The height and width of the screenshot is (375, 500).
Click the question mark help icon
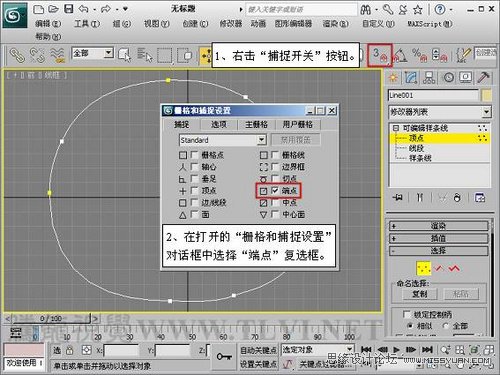[440, 9]
